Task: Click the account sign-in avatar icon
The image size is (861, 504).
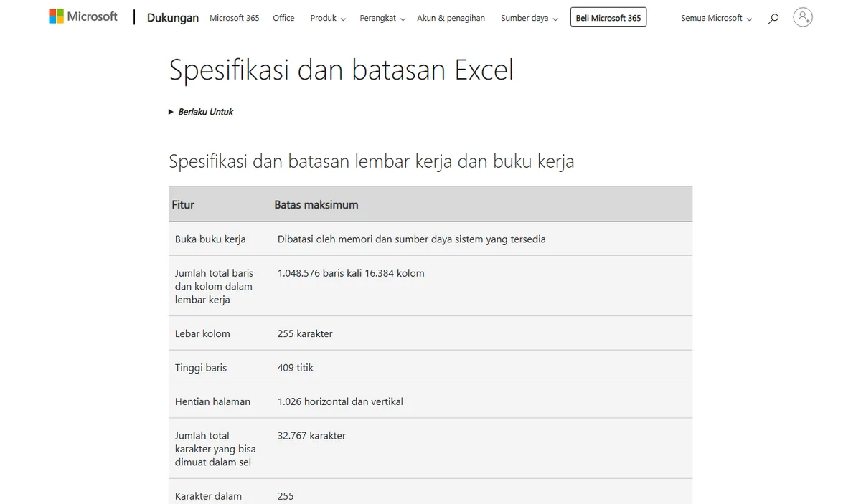Action: pyautogui.click(x=803, y=17)
